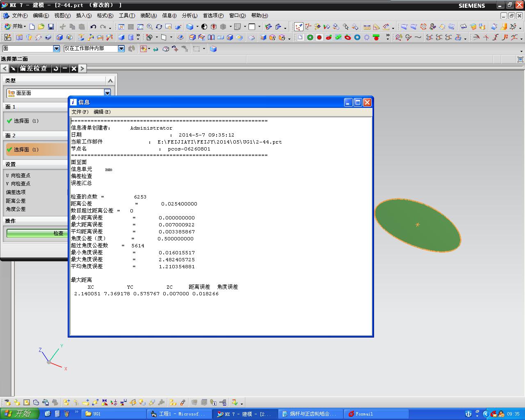The height and width of the screenshot is (420, 525).
Task: Open the bottom assembly toolbar options arrow
Action: click(x=242, y=404)
